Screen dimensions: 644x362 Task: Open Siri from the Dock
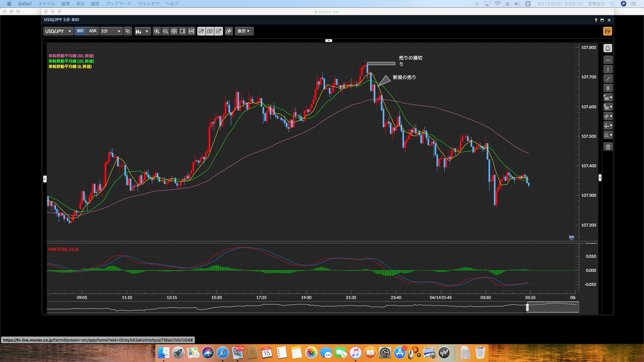(x=208, y=353)
